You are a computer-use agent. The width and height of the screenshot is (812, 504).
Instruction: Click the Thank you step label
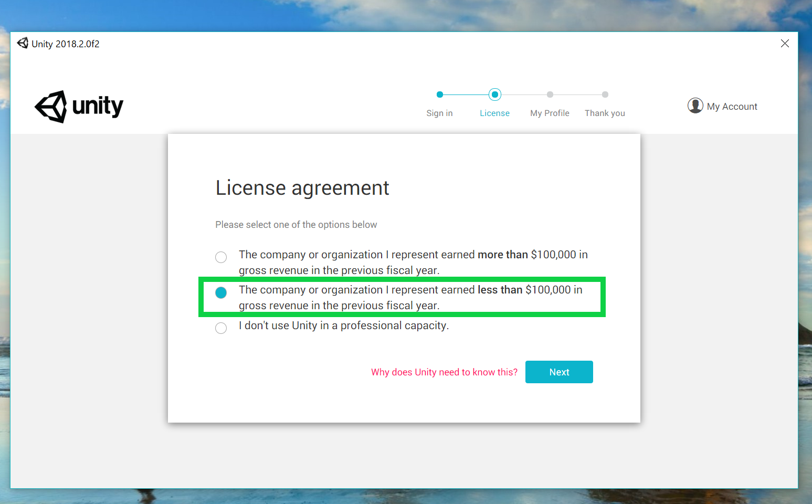pyautogui.click(x=605, y=113)
